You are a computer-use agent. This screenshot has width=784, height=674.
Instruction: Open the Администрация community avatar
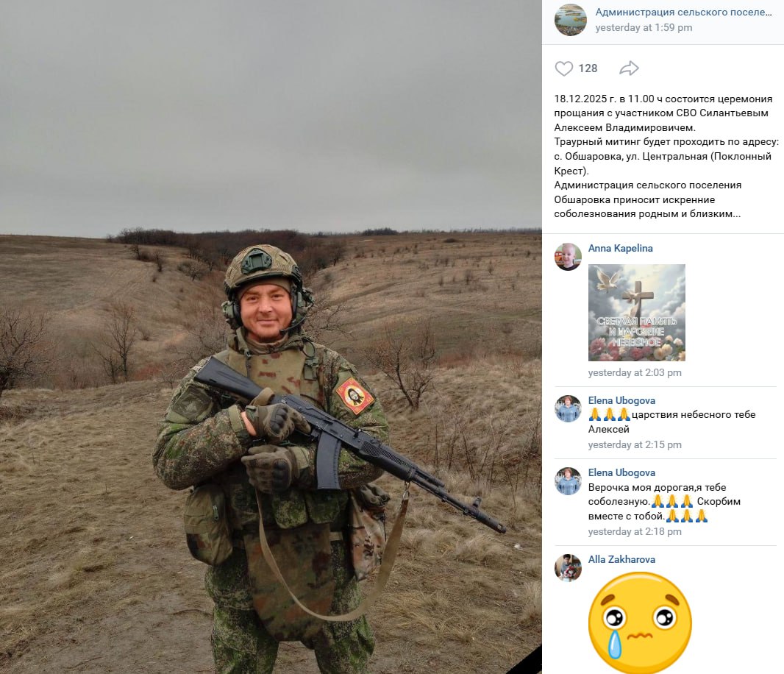tap(571, 20)
